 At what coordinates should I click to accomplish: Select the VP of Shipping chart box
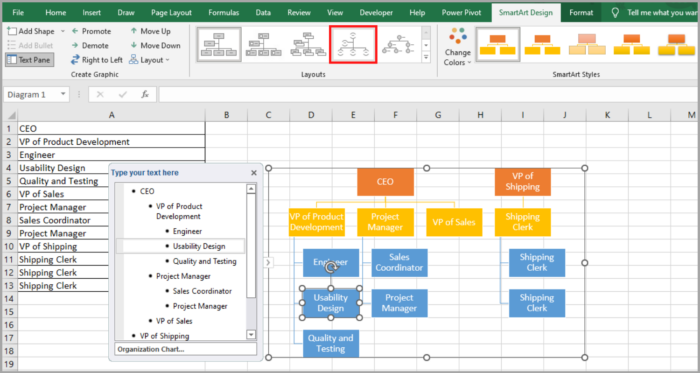pyautogui.click(x=522, y=182)
